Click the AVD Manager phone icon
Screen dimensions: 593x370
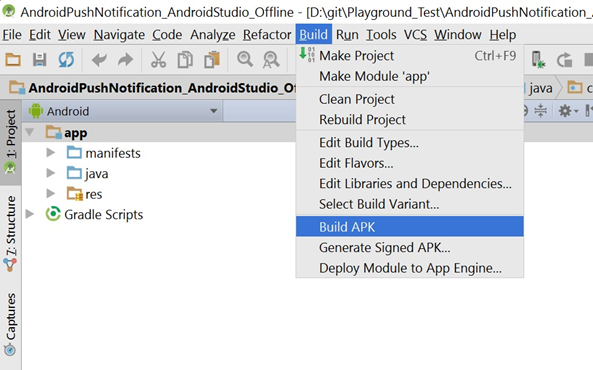(537, 60)
